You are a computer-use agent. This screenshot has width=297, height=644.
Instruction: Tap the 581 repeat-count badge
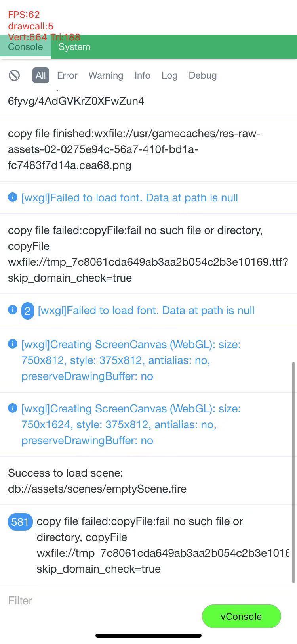(20, 522)
